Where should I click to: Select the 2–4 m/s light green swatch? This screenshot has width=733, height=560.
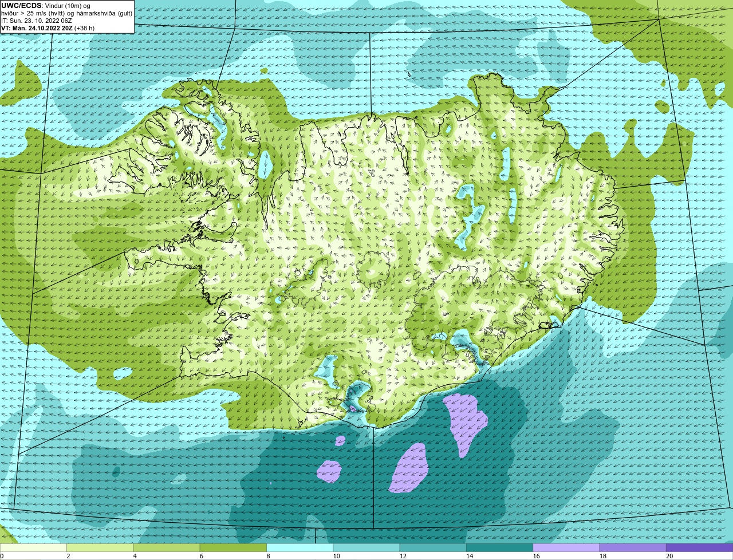pyautogui.click(x=100, y=548)
